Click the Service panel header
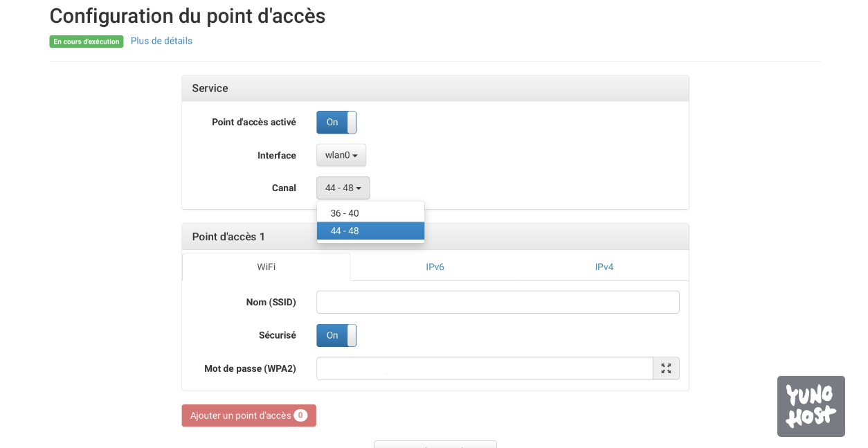Viewport: 868px width, 448px height. pyautogui.click(x=435, y=89)
